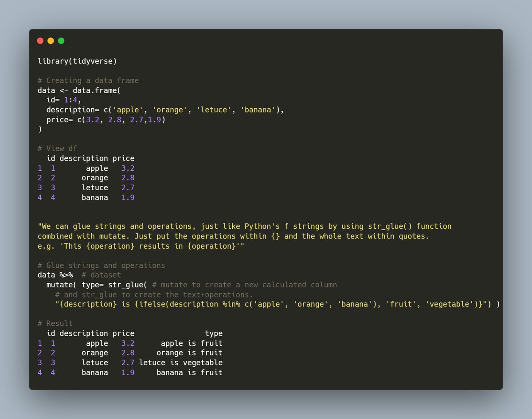The width and height of the screenshot is (532, 419).
Task: Select the 'e.g. This {operation} results in' line
Action: [x=141, y=246]
